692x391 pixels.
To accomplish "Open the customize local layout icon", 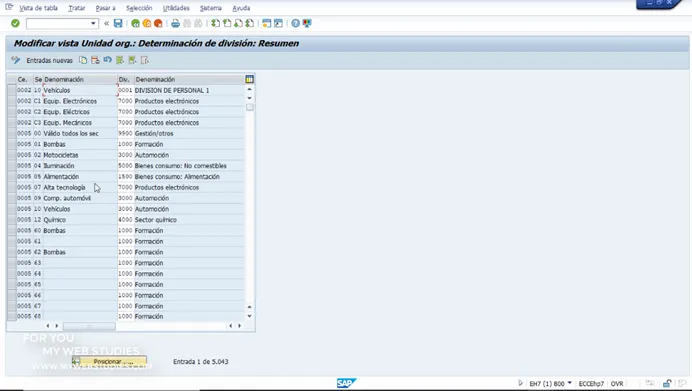I will point(307,23).
